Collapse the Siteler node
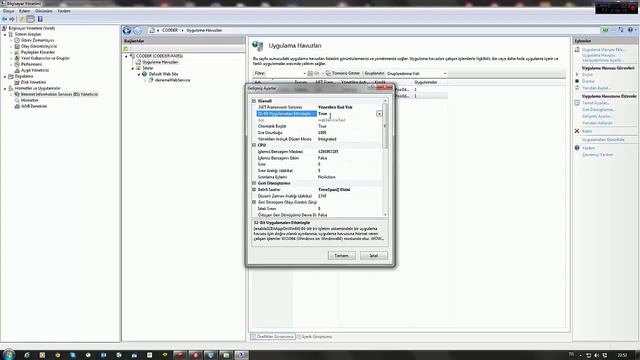 [x=133, y=68]
